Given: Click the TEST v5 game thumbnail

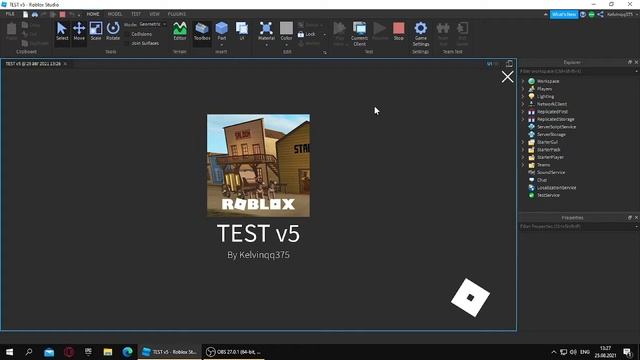Looking at the screenshot, I should click(x=258, y=165).
